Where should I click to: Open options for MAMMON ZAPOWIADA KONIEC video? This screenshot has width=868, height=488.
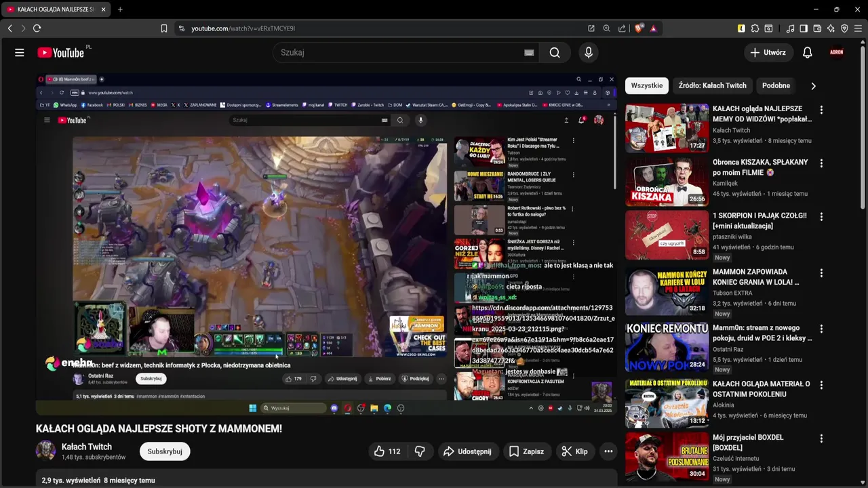point(821,272)
